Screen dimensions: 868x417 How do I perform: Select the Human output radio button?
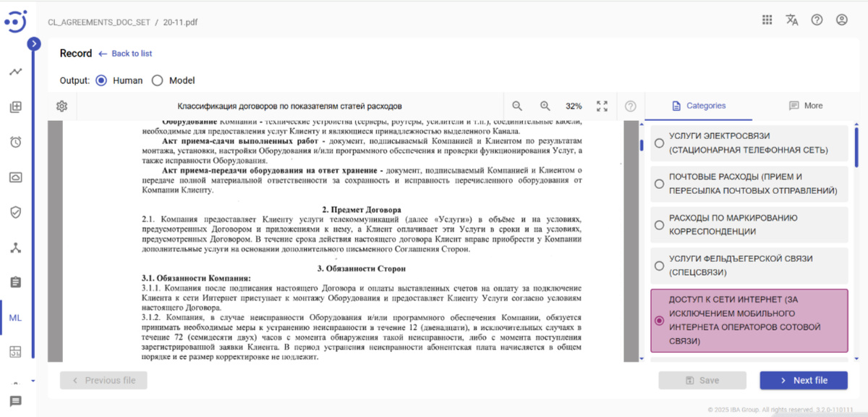coord(101,81)
